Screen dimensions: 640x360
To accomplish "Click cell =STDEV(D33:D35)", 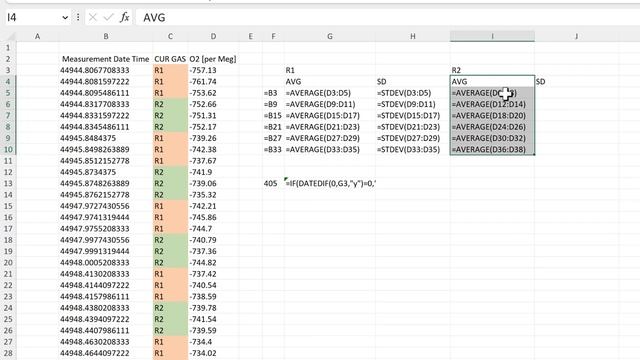I will tap(413, 149).
